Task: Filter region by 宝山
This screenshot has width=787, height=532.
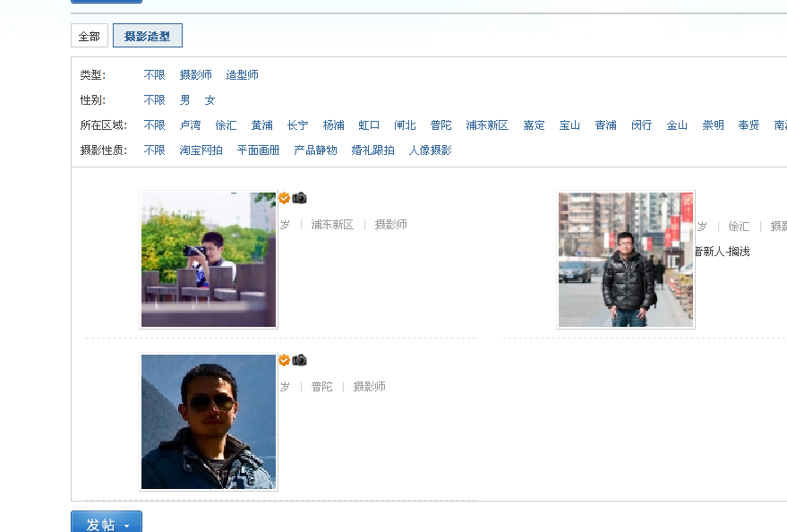Action: click(569, 125)
